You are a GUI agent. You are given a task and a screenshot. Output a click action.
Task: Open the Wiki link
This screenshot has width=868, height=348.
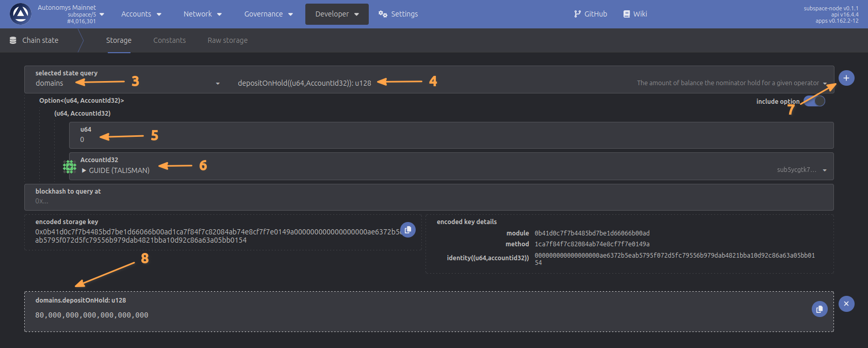(635, 14)
